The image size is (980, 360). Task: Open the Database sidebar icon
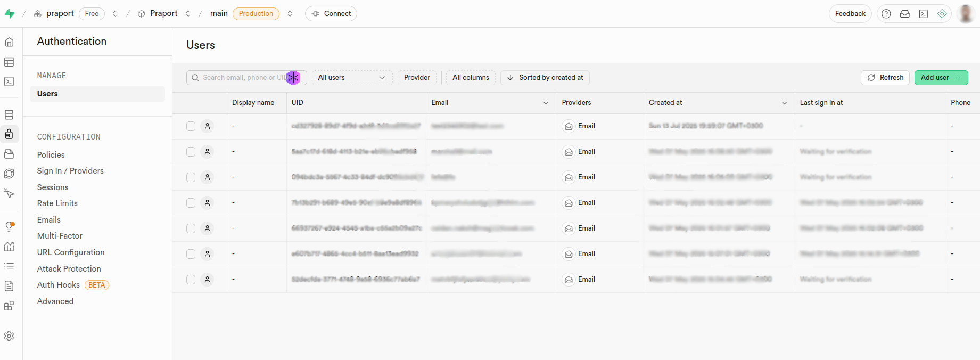point(9,114)
